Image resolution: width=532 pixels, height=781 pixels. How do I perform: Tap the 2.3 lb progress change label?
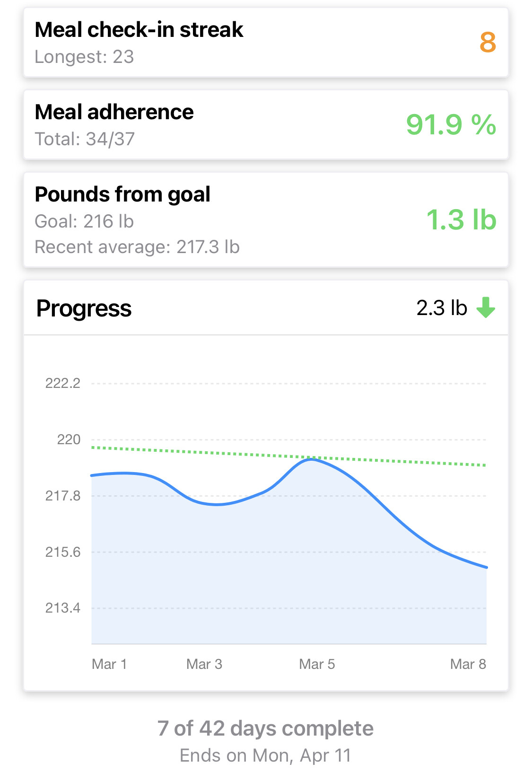[x=441, y=308]
